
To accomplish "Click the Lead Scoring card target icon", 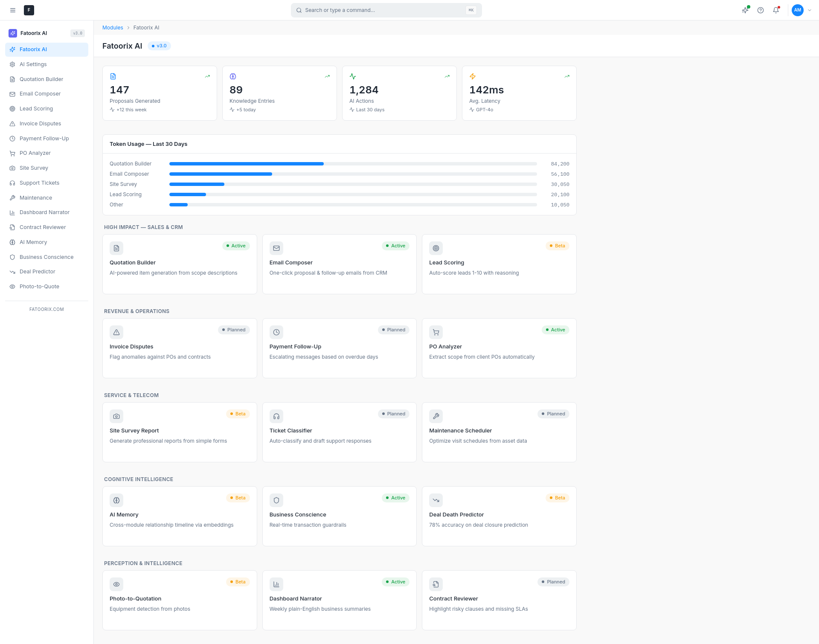I will pos(436,248).
